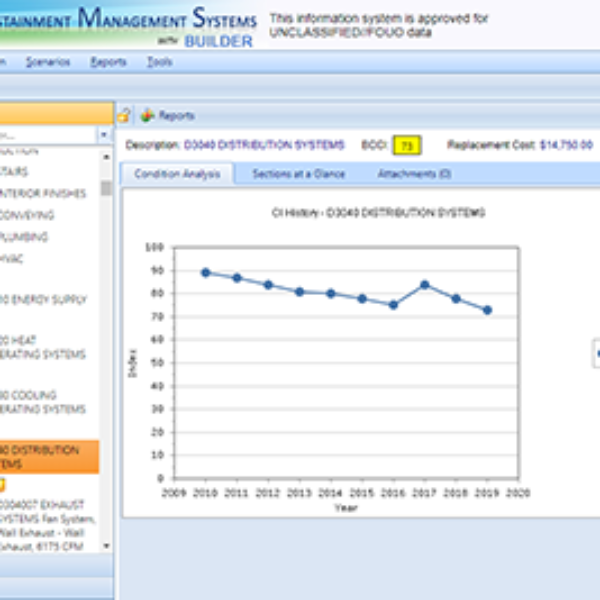Viewport: 600px width, 600px height.
Task: Select the highlighted Distribution Systems tree item
Action: tap(45, 457)
